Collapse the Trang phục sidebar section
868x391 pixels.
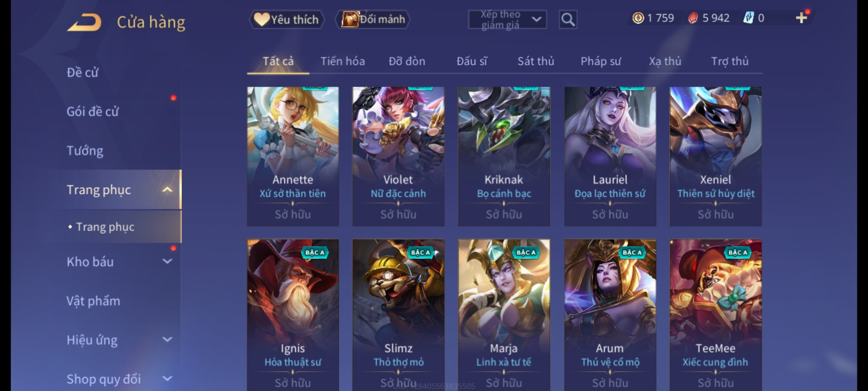pos(167,189)
